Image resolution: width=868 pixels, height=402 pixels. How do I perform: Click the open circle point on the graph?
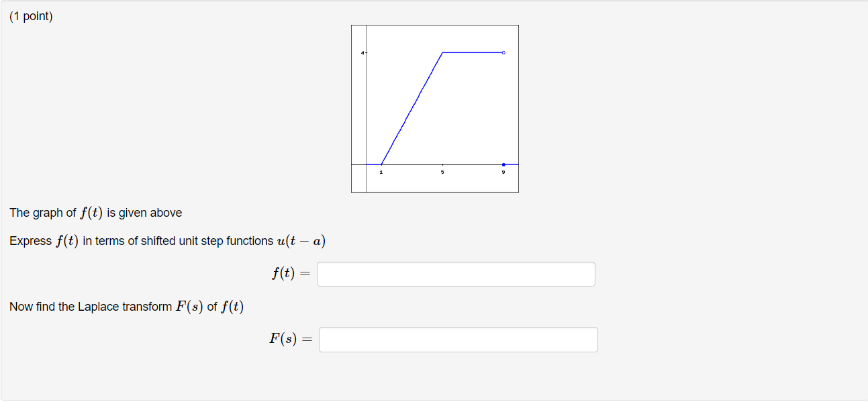[502, 52]
